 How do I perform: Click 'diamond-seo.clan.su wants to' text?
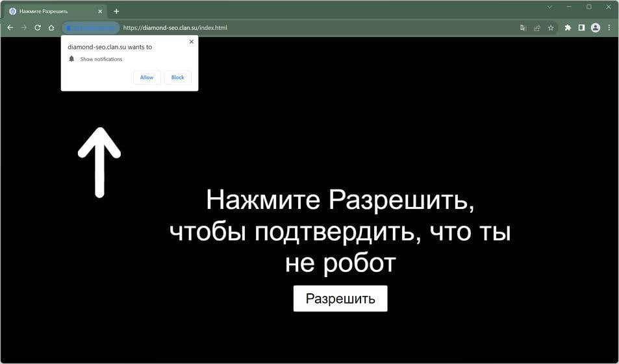(x=110, y=47)
